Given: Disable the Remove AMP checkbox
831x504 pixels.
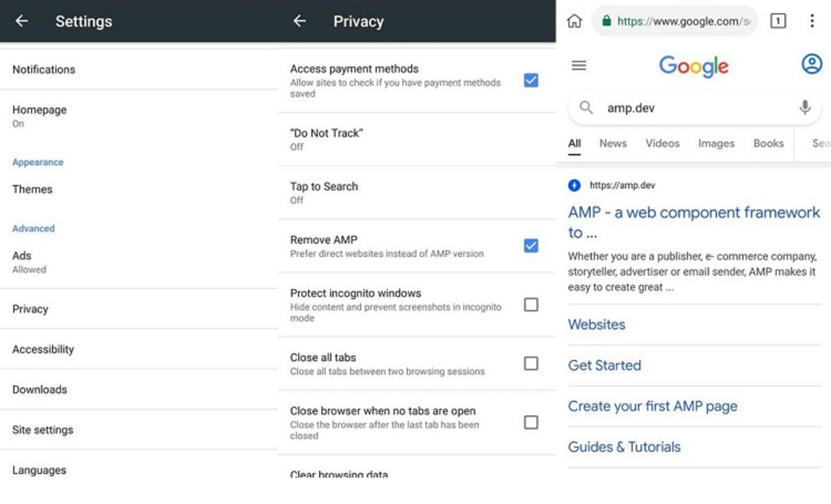Looking at the screenshot, I should 531,246.
